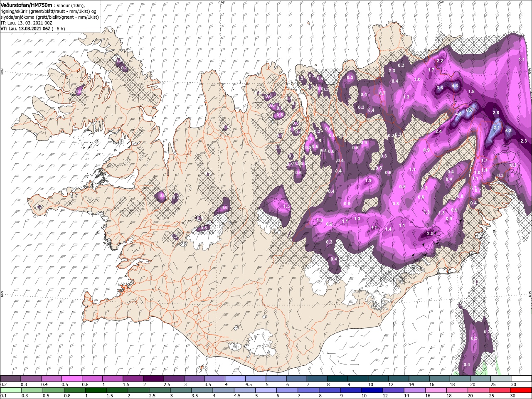Viewport: 532px width, 399px height.
Task: Click the 2.3 precipitation value near the east edge
Action: click(x=524, y=141)
